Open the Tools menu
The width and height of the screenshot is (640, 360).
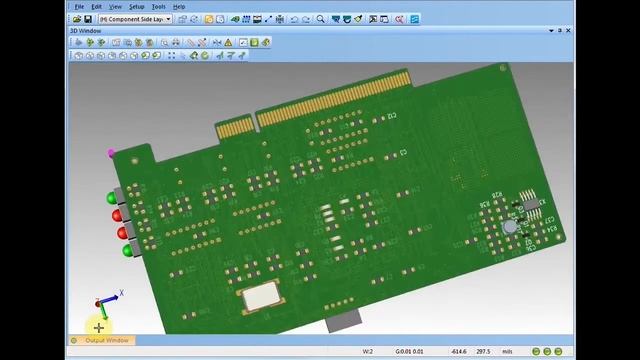pyautogui.click(x=158, y=7)
